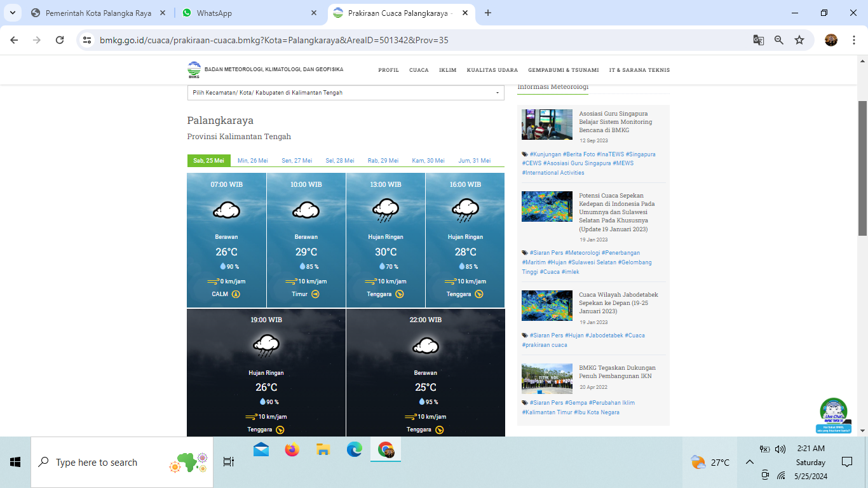Open article BMKG Tegaskan Dukungan Penuh Pembangunan IKN
The image size is (868, 488).
[x=617, y=372]
